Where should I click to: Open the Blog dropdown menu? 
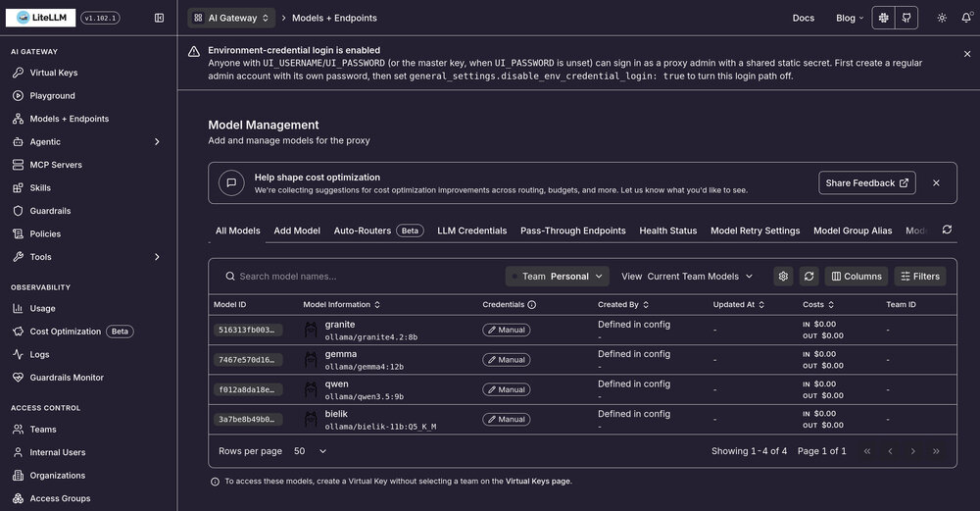pos(850,18)
